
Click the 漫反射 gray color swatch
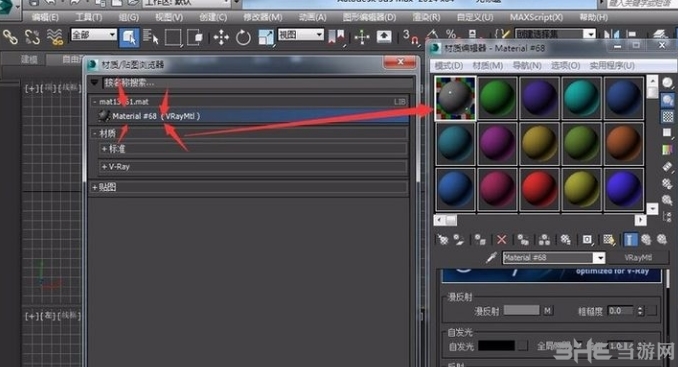pyautogui.click(x=521, y=310)
